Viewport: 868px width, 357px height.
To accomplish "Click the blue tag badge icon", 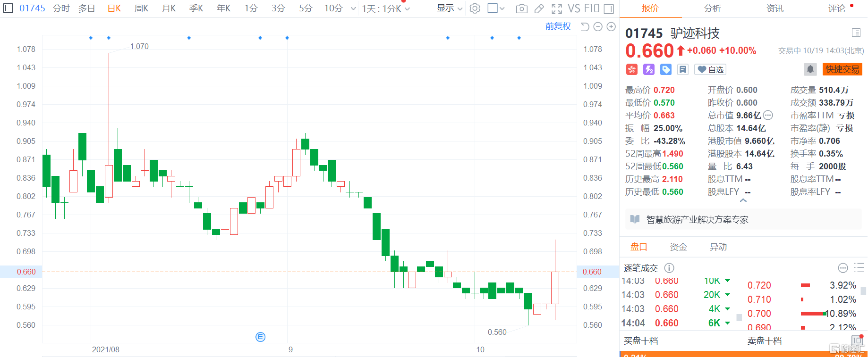I will coord(666,69).
